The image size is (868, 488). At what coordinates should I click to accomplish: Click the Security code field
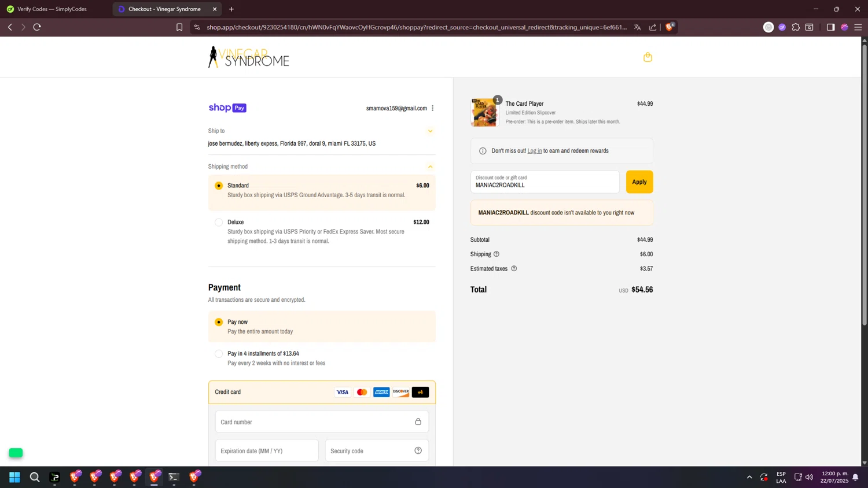pyautogui.click(x=377, y=450)
